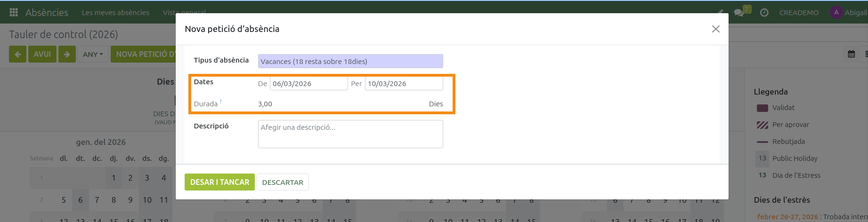
Task: Select January 6 in the calendar
Action: click(81, 200)
